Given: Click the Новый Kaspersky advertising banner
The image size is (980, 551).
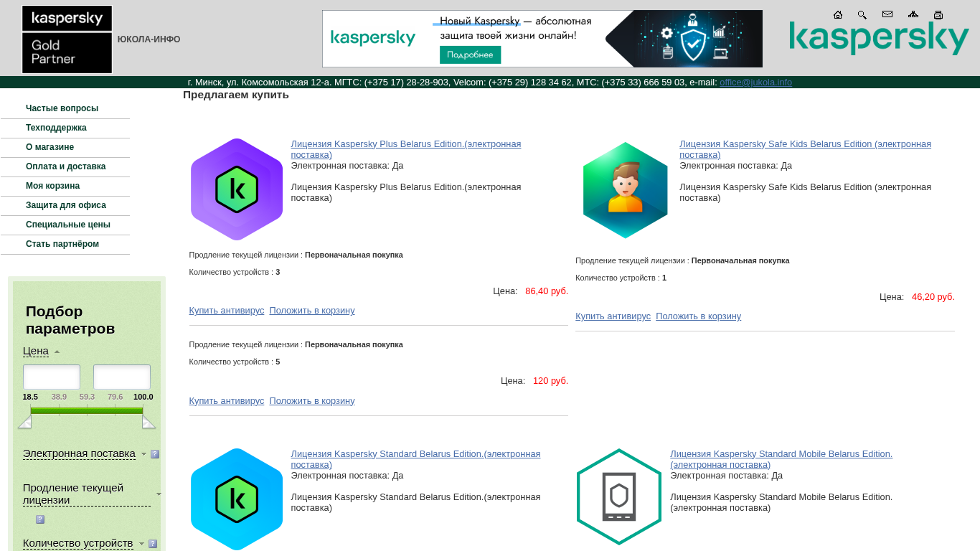Looking at the screenshot, I should tap(542, 39).
